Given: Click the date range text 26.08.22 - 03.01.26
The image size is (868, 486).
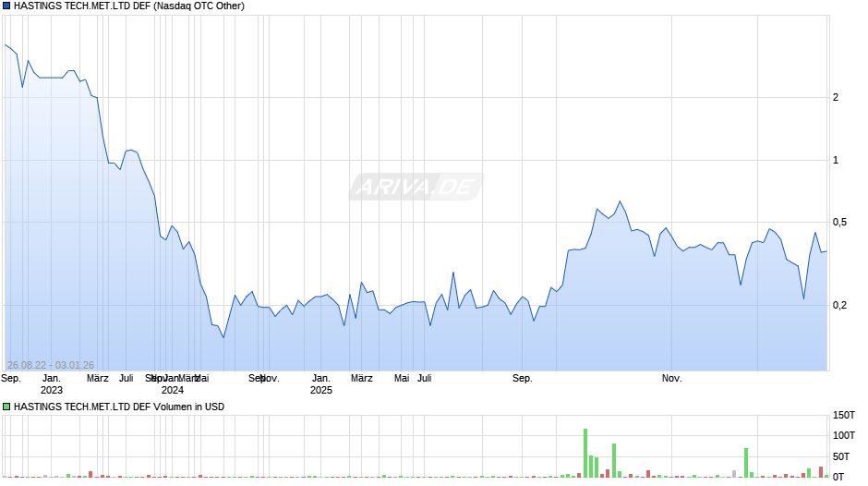Looking at the screenshot, I should tap(51, 365).
